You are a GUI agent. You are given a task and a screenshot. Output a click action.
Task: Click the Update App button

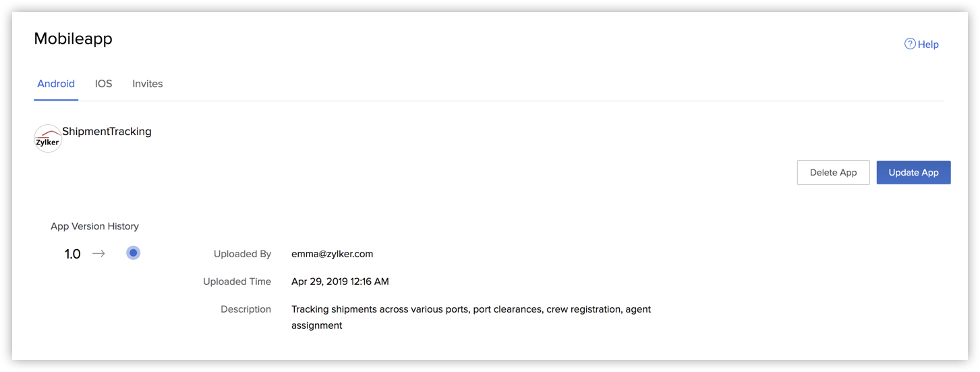(x=913, y=172)
